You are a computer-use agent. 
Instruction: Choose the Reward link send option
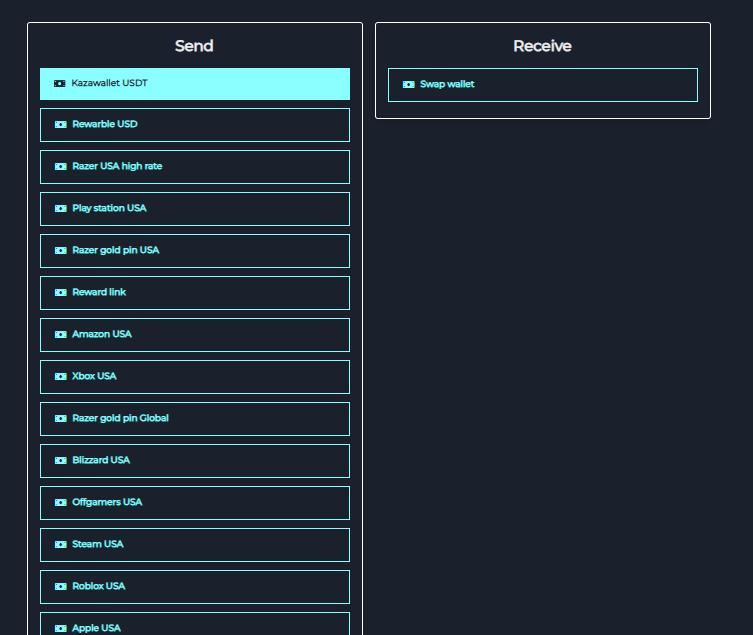[x=195, y=293]
